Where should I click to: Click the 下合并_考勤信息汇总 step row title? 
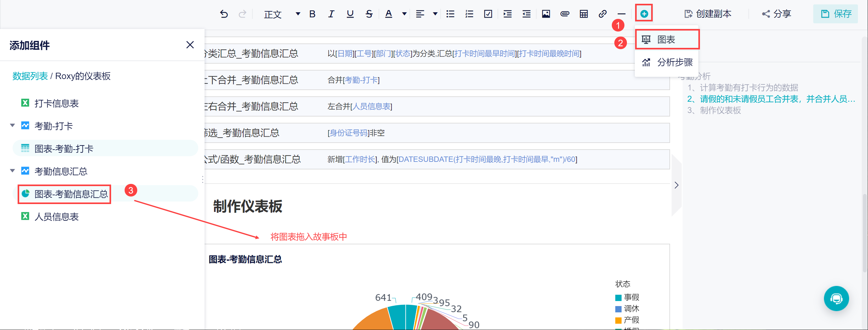251,80
